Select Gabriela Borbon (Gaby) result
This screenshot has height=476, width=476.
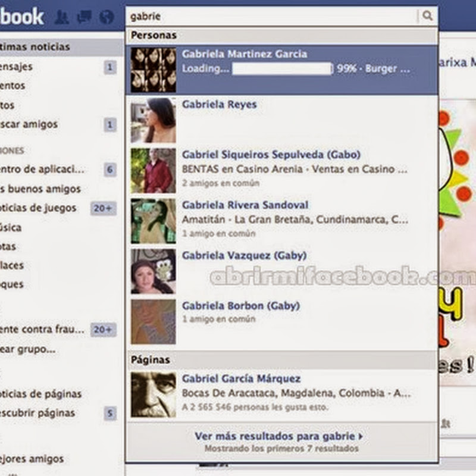coord(281,322)
